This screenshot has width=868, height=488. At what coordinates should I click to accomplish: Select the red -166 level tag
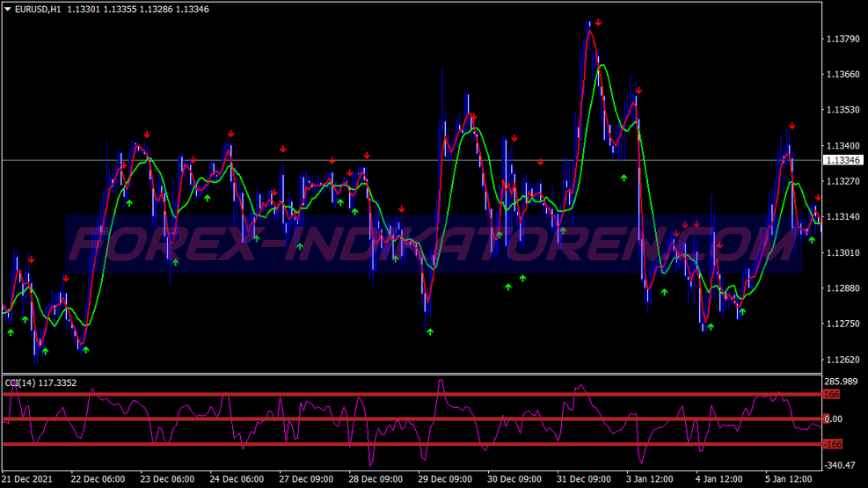coord(833,444)
